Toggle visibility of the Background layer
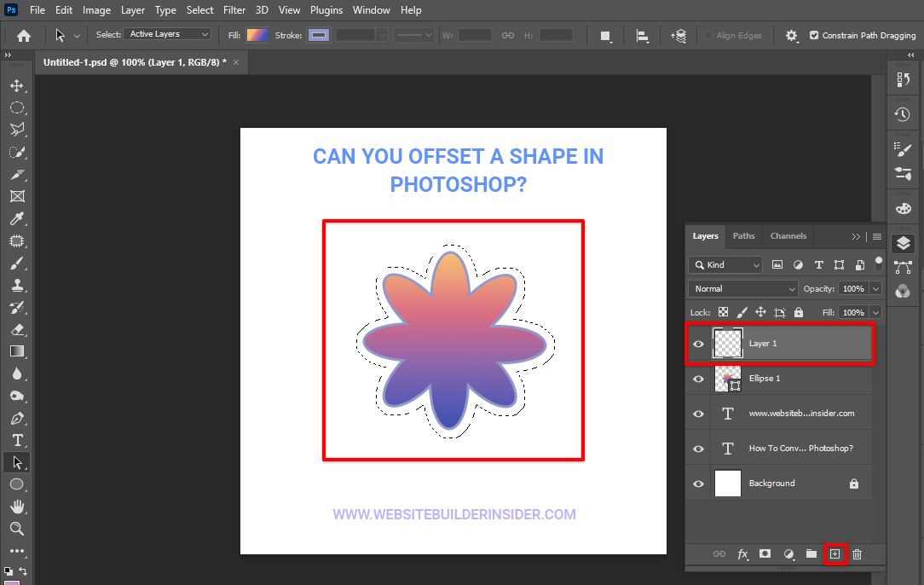 [699, 484]
